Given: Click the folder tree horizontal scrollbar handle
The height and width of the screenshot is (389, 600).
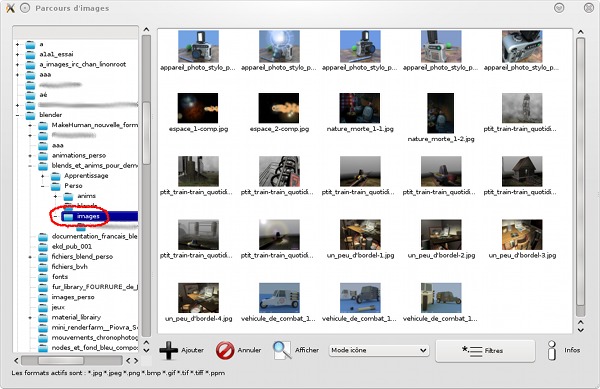Looking at the screenshot, I should [61, 360].
